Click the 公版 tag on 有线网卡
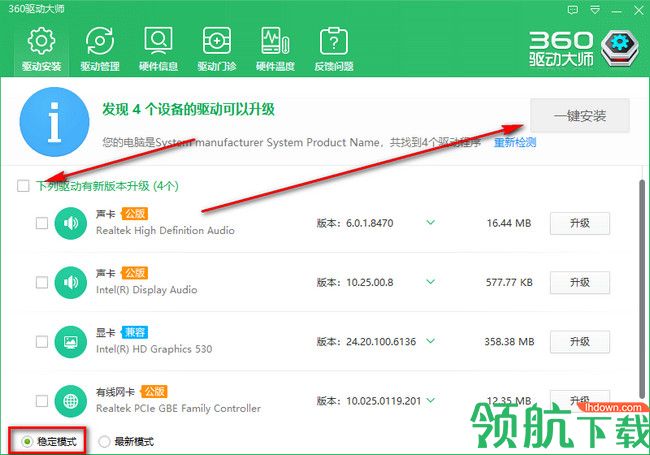 (x=154, y=392)
